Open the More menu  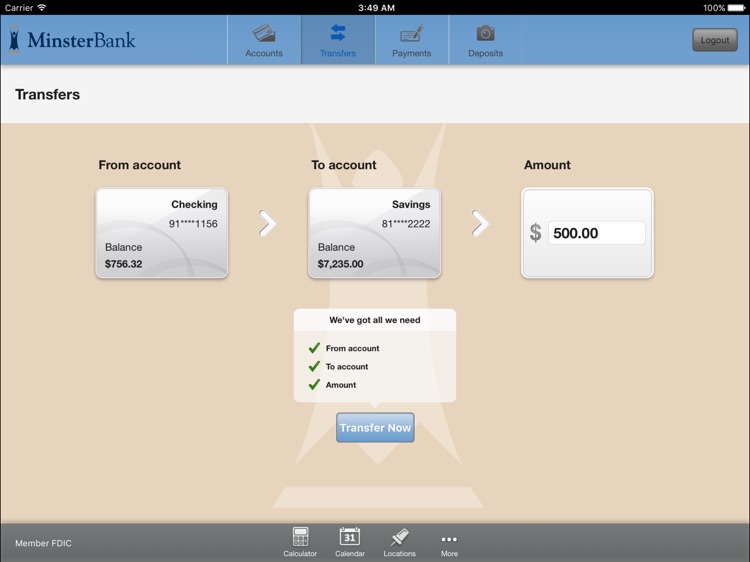pos(449,545)
